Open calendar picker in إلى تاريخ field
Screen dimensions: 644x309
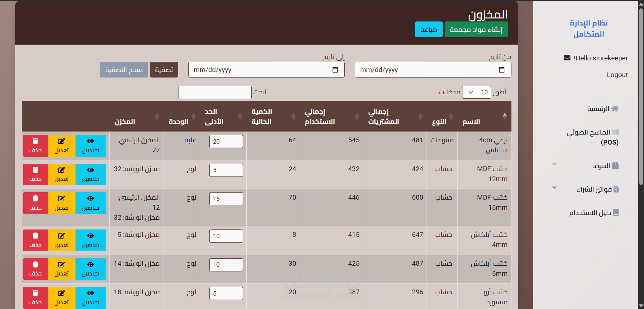(x=335, y=70)
